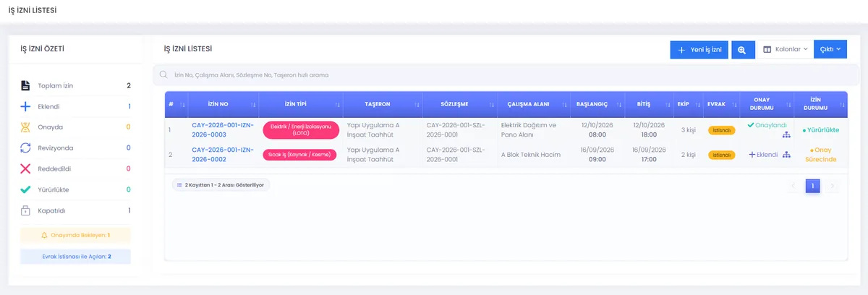Image resolution: width=868 pixels, height=295 pixels.
Task: Click the Onayda hourglass icon
Action: point(25,127)
